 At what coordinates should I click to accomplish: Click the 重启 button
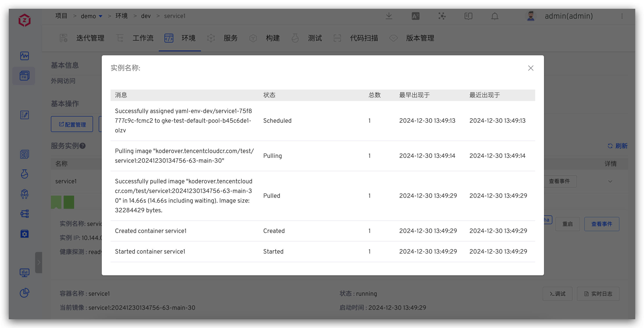(567, 224)
